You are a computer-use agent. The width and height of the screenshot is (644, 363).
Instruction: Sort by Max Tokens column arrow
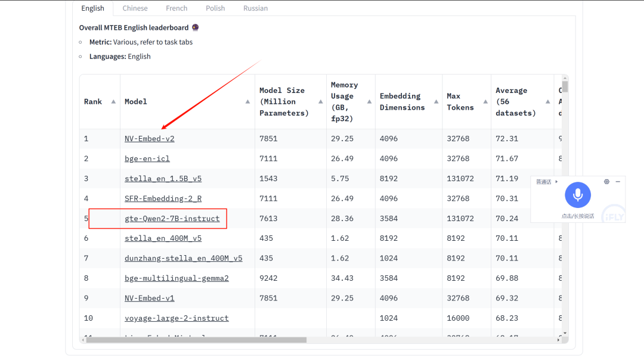[485, 102]
